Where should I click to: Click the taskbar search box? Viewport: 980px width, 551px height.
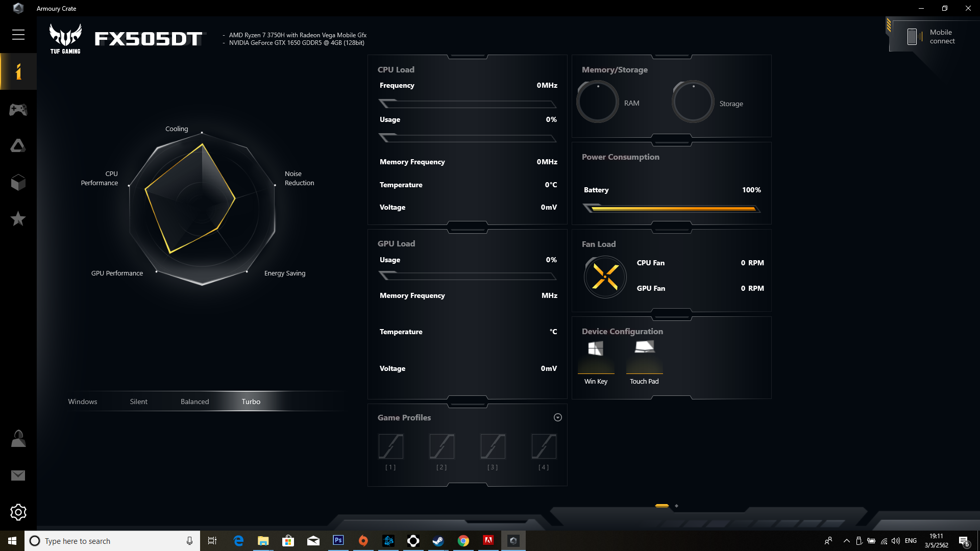[112, 541]
